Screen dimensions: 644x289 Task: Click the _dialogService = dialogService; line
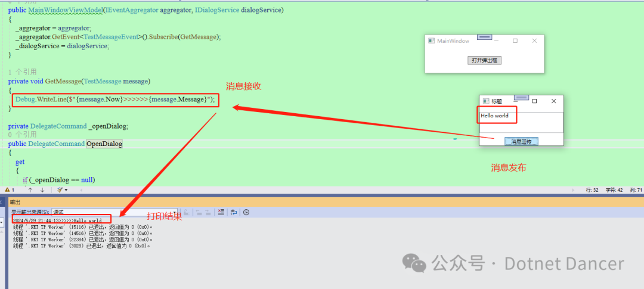pyautogui.click(x=63, y=46)
